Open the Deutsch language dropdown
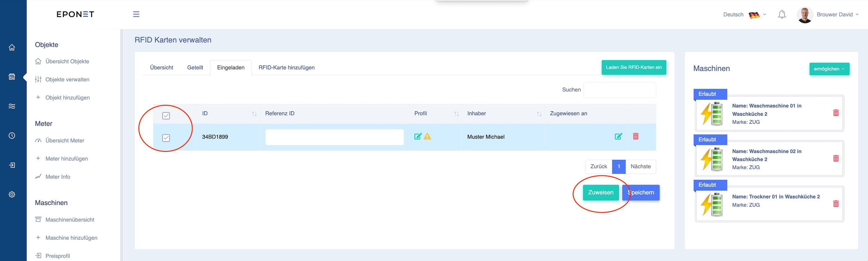This screenshot has width=868, height=261. coord(745,15)
